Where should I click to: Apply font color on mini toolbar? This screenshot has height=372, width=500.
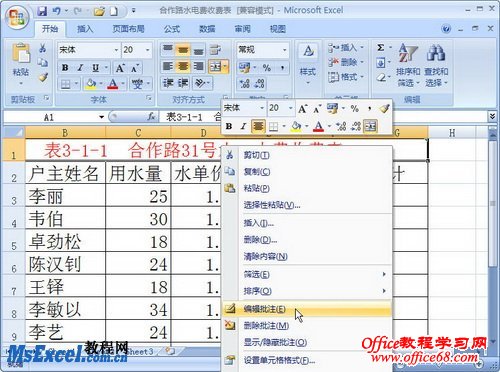(319, 126)
